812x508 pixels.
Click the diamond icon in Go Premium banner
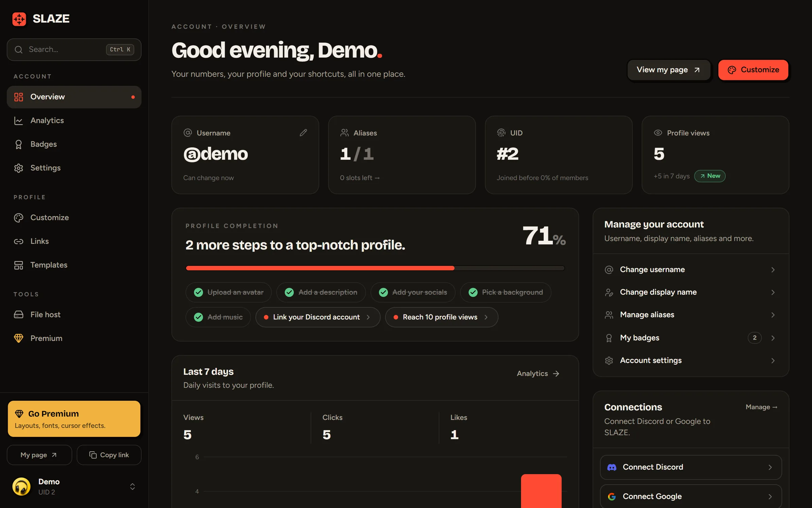pyautogui.click(x=19, y=414)
